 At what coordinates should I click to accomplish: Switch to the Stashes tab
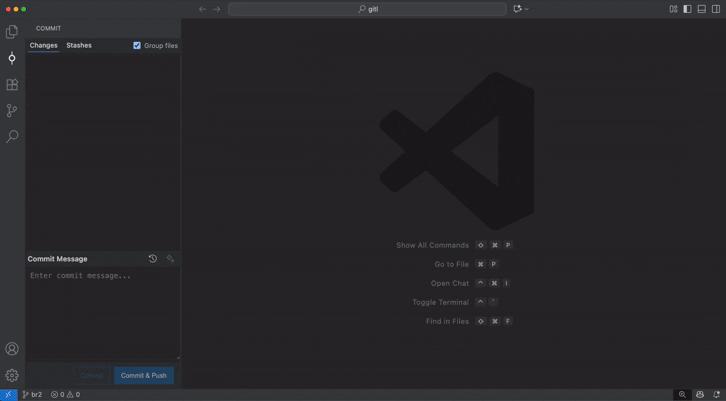[x=79, y=45]
